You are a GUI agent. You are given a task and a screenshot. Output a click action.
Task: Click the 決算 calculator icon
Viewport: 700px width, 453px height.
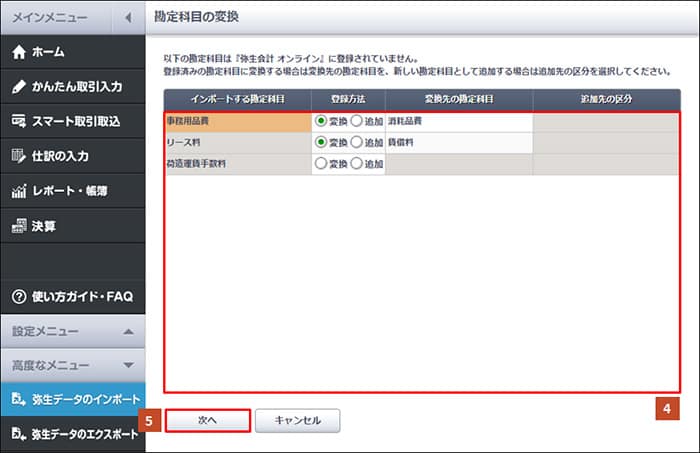point(18,226)
